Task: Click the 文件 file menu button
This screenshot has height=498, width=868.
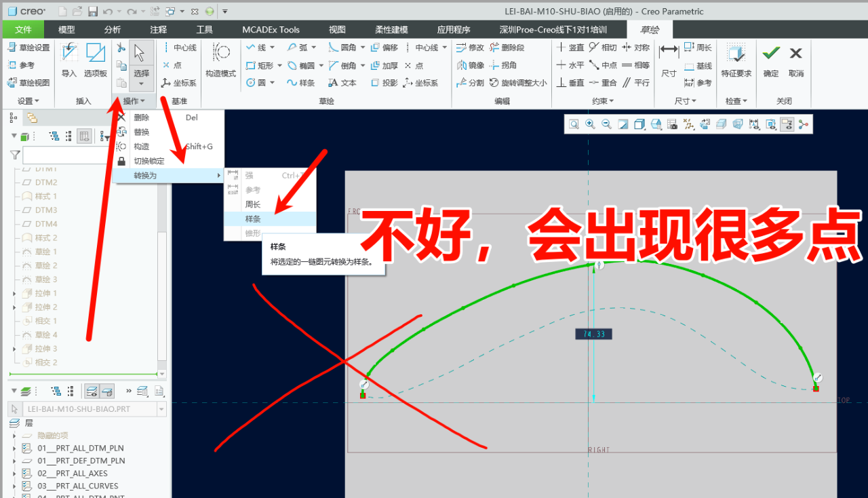Action: pos(23,30)
